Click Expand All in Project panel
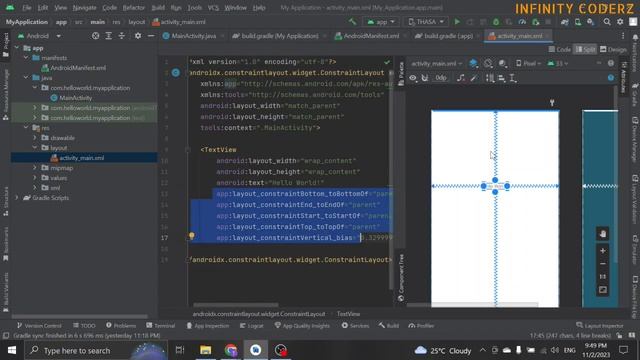Image resolution: width=640 pixels, height=360 pixels. pyautogui.click(x=109, y=36)
